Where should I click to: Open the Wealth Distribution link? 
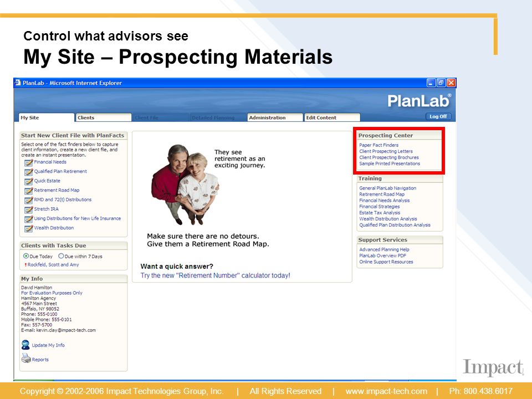(54, 228)
